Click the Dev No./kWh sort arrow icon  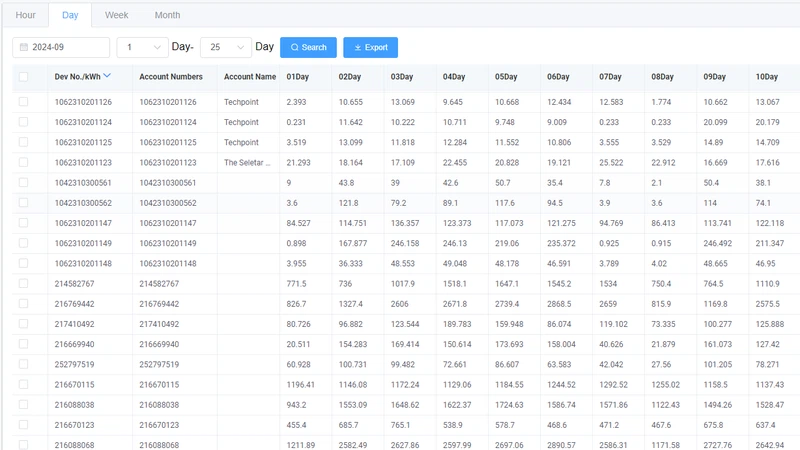coord(107,76)
